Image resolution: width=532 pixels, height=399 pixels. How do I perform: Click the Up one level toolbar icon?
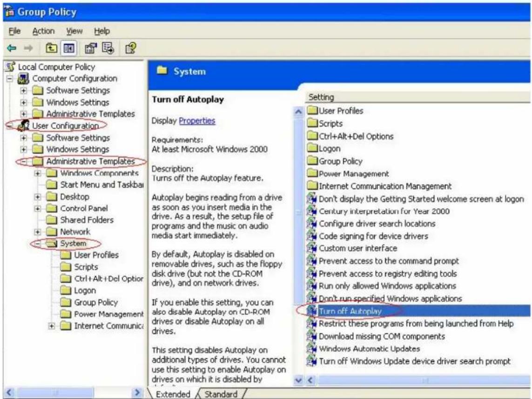coord(51,48)
